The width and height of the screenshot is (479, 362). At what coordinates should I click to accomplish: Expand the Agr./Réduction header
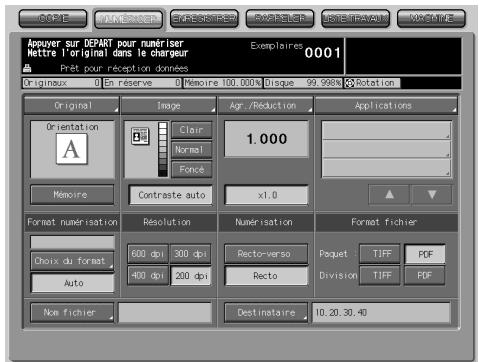coord(266,106)
